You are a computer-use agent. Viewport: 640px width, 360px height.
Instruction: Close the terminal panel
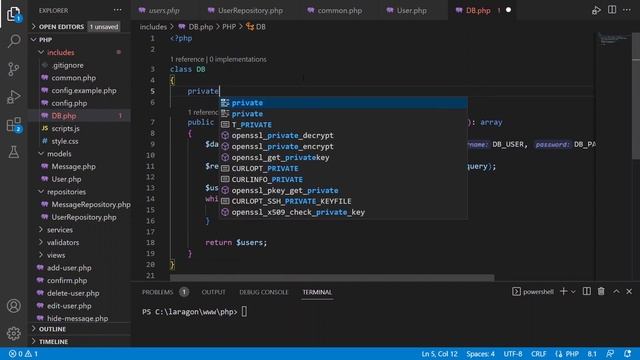(629, 291)
